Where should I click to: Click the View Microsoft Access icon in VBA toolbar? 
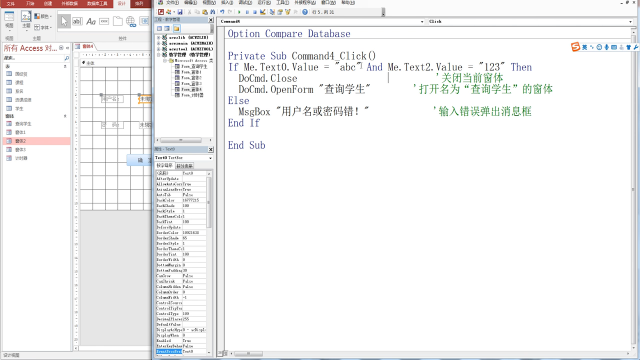(x=161, y=12)
